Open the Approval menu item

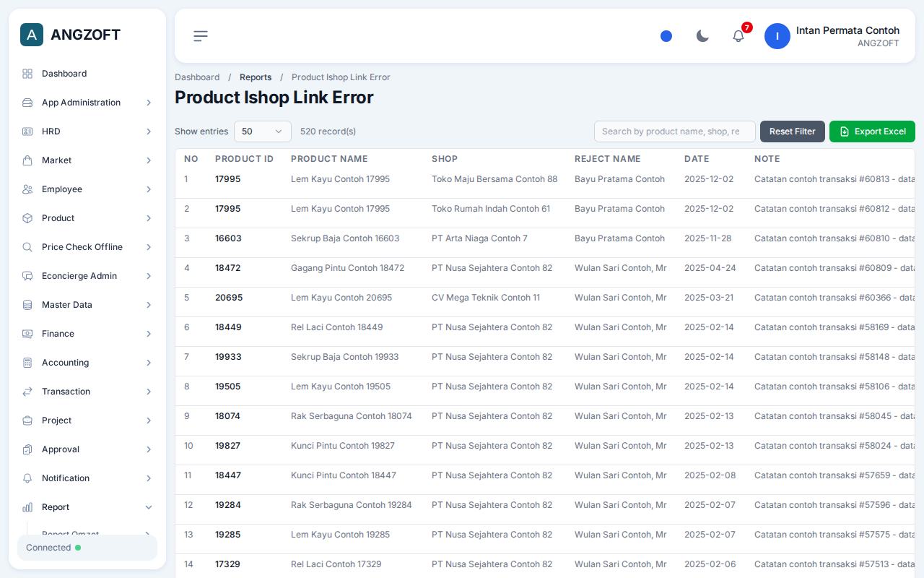coord(87,449)
